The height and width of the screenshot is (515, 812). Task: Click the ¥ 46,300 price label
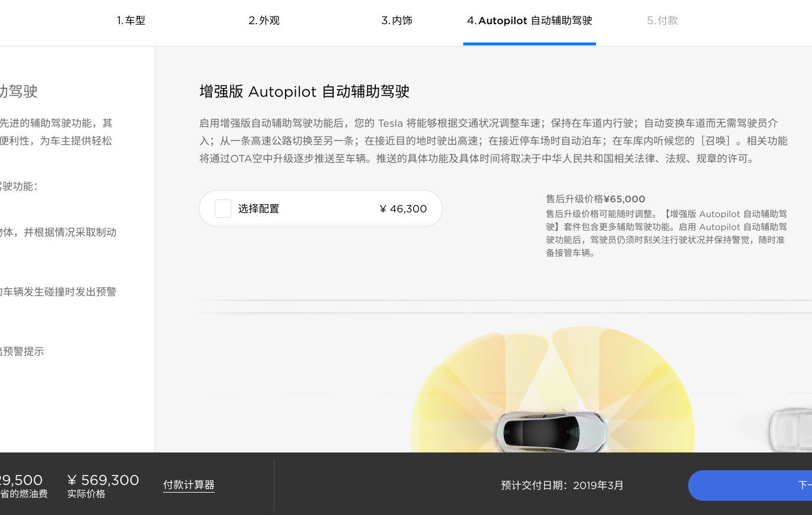(403, 209)
